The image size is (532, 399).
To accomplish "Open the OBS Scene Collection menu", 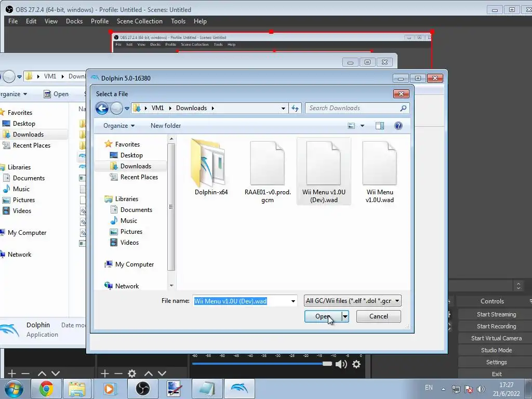I will click(139, 21).
